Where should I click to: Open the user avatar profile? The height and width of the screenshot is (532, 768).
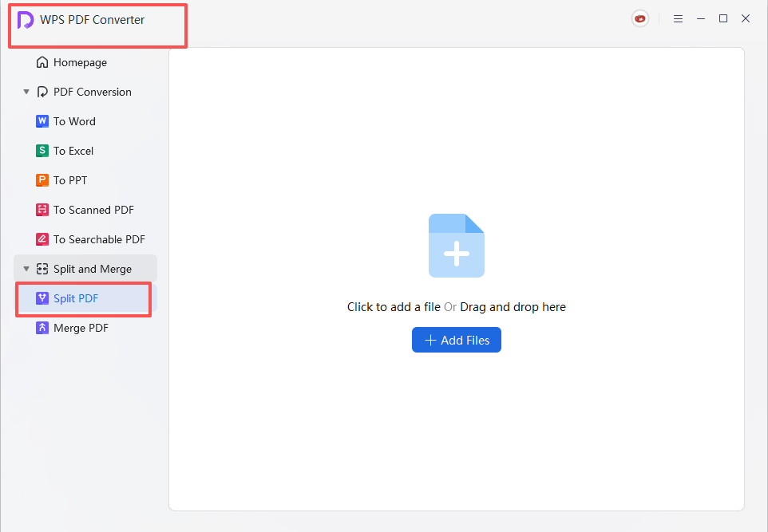(x=639, y=18)
